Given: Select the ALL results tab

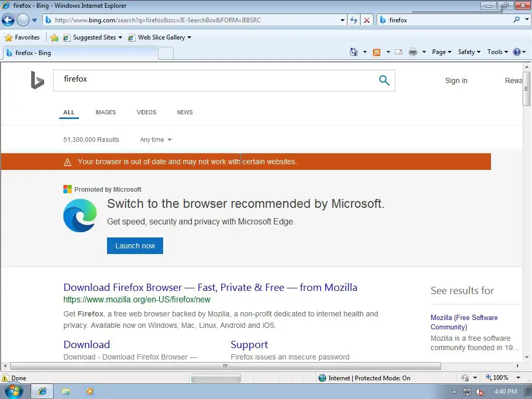Looking at the screenshot, I should pos(69,112).
